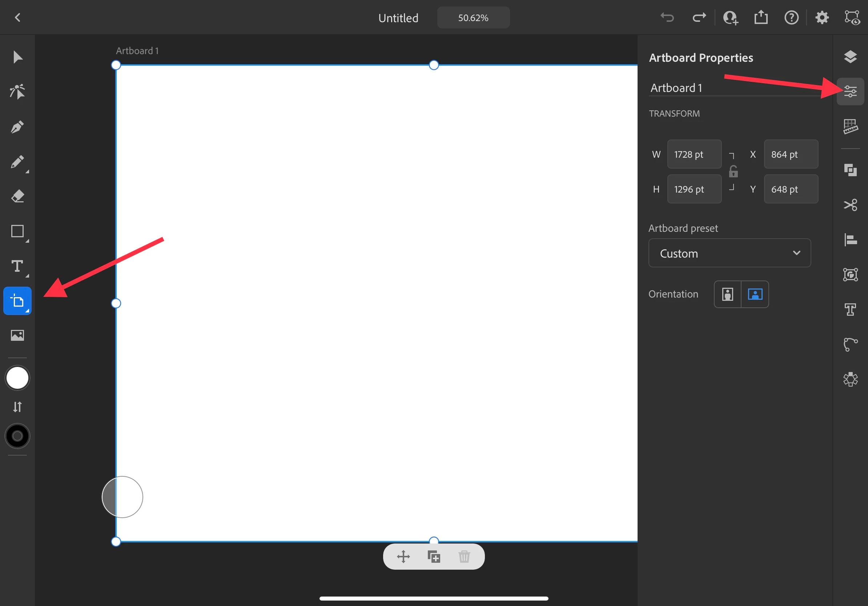Go back using the back arrow
Viewport: 868px width, 606px height.
pos(17,17)
